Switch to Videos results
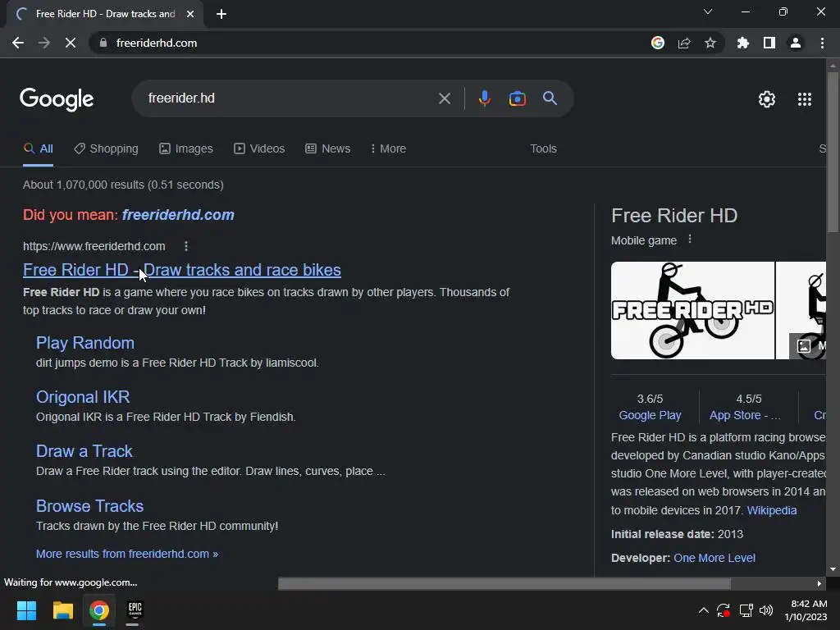The image size is (840, 630). coord(259,148)
